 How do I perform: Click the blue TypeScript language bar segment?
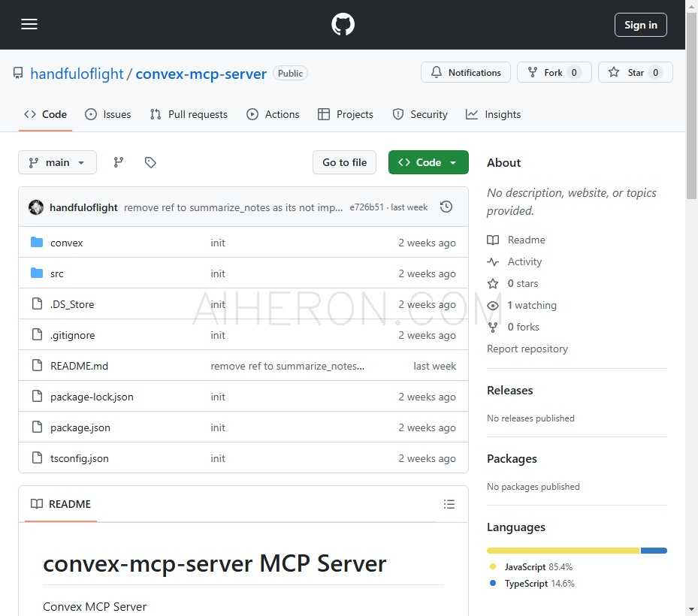(654, 551)
